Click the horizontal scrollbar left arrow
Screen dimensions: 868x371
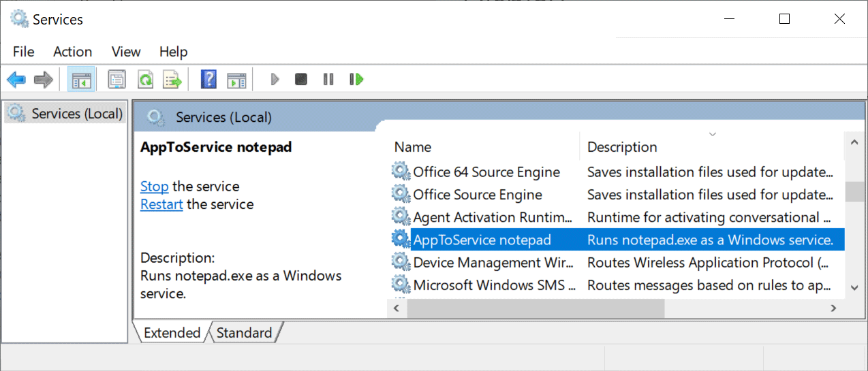pyautogui.click(x=397, y=308)
